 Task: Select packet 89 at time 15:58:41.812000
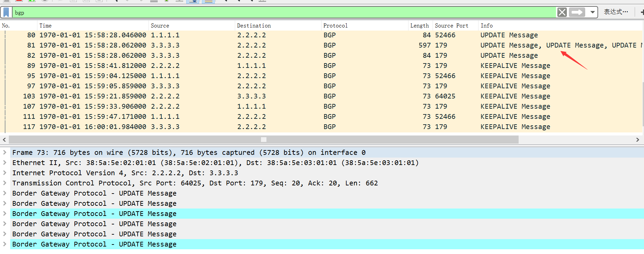click(x=321, y=66)
